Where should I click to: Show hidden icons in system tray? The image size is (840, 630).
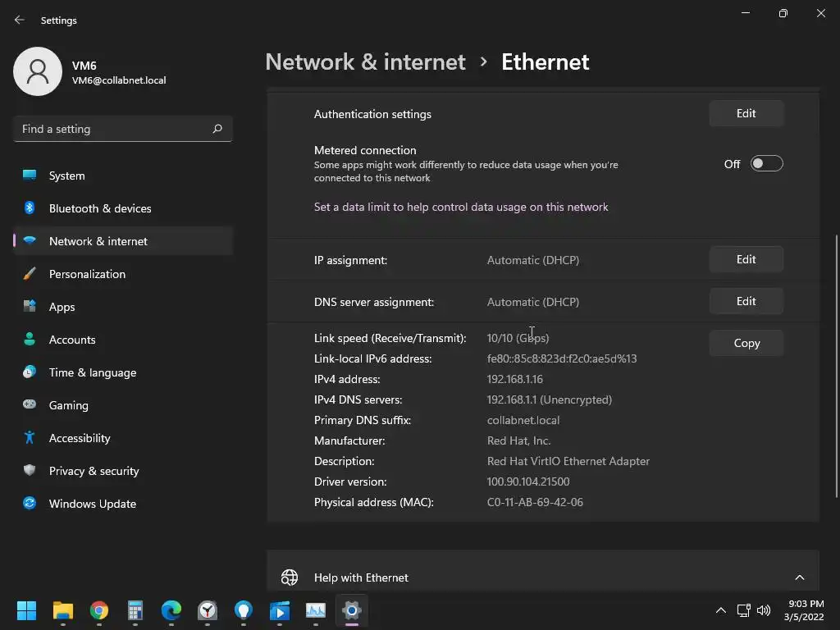720,610
